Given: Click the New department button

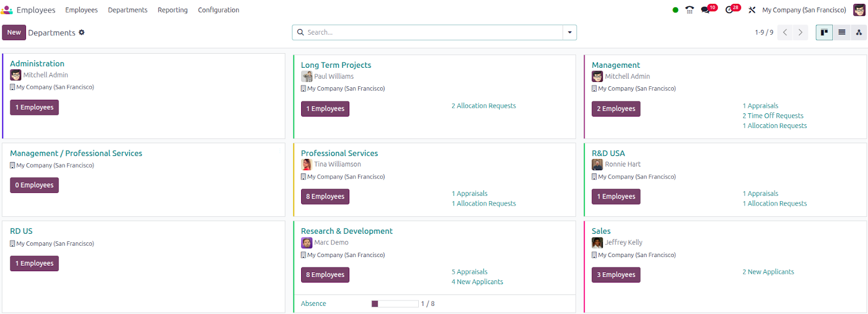Looking at the screenshot, I should pyautogui.click(x=14, y=33).
